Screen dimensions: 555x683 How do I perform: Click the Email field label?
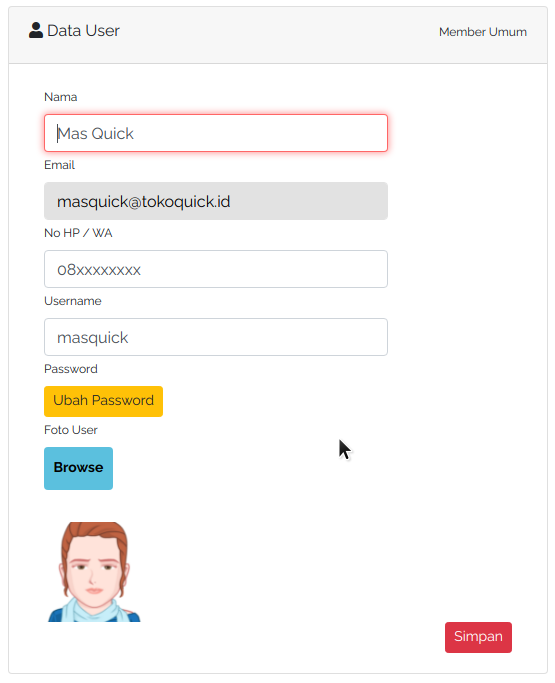coord(59,165)
